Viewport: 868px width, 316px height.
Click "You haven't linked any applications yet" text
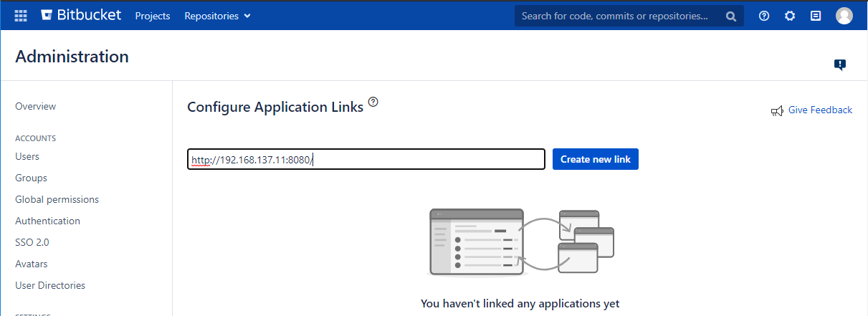[520, 304]
